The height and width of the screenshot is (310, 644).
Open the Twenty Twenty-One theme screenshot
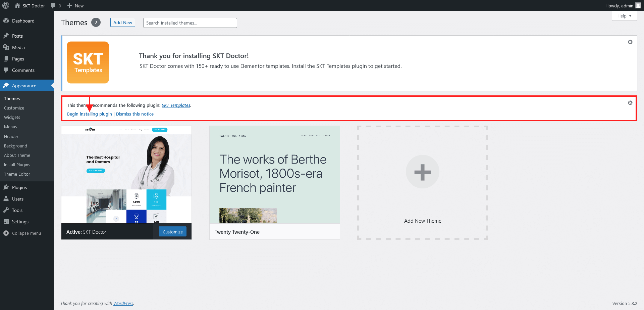pyautogui.click(x=275, y=175)
